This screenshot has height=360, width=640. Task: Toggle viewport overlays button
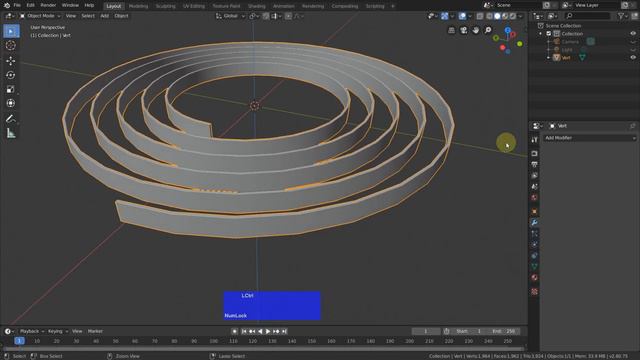pyautogui.click(x=462, y=16)
